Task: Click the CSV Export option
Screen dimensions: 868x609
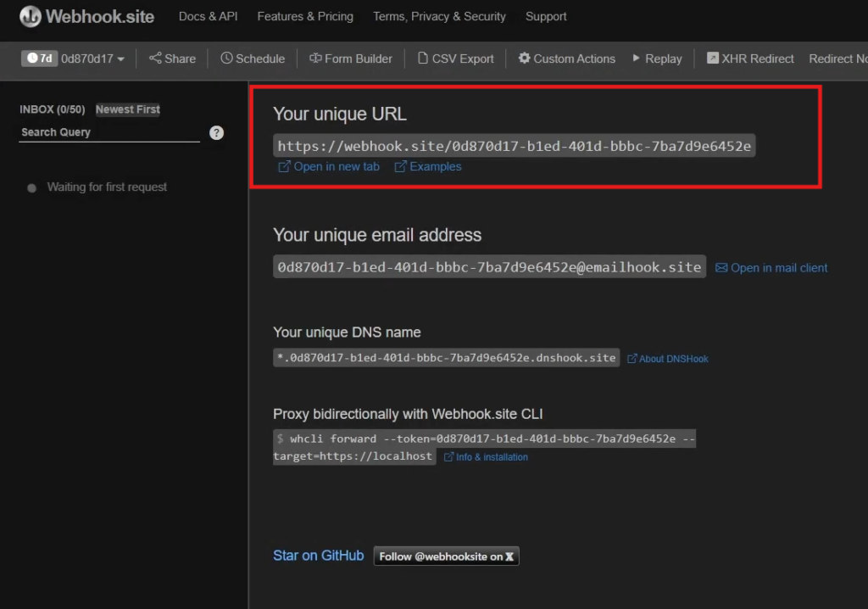Action: click(456, 59)
